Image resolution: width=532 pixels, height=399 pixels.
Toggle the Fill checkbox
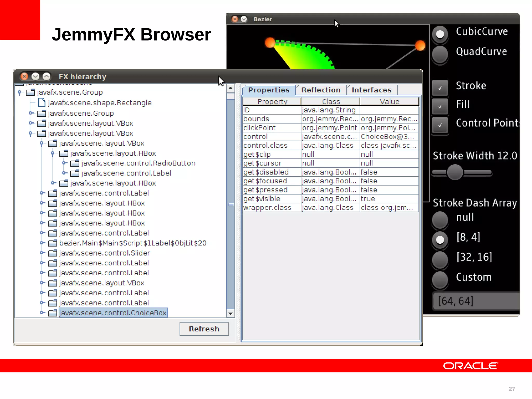[440, 107]
